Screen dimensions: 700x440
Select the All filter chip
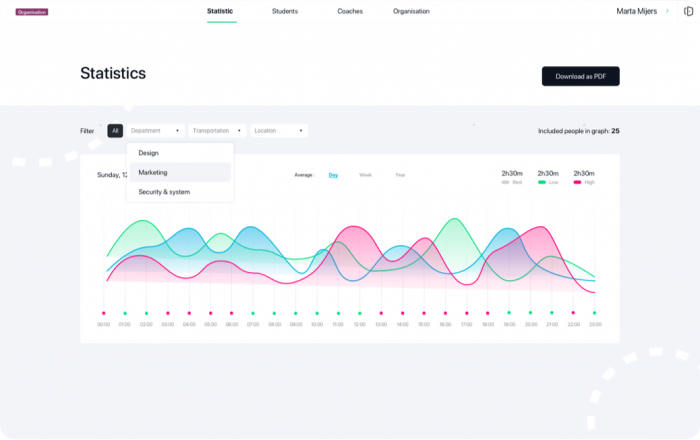(115, 131)
